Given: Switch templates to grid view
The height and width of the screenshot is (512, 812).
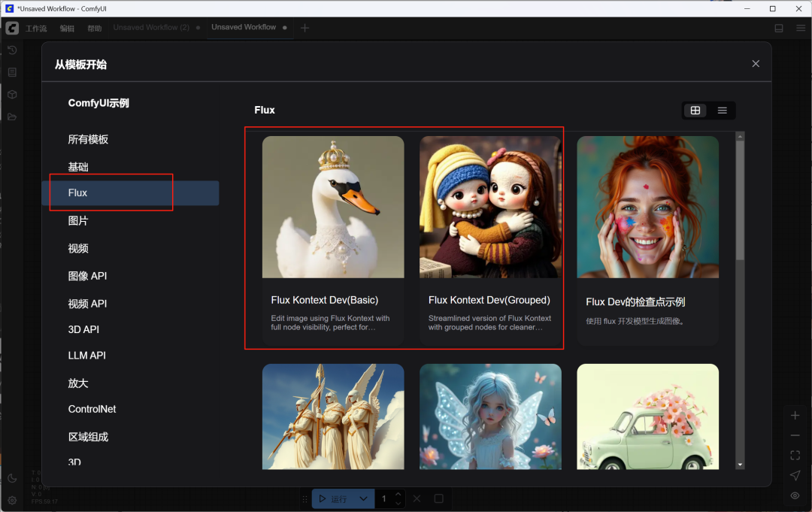Looking at the screenshot, I should pos(695,111).
